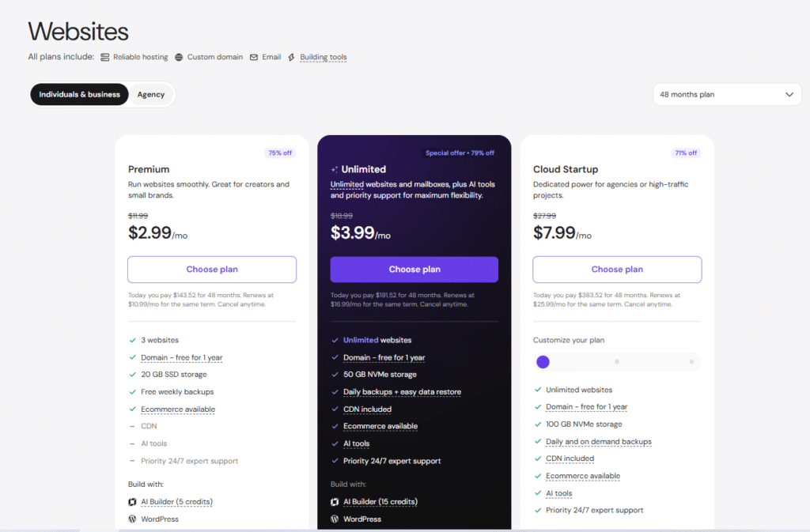Click the Premium plan title
The image size is (810, 532).
pyautogui.click(x=149, y=169)
